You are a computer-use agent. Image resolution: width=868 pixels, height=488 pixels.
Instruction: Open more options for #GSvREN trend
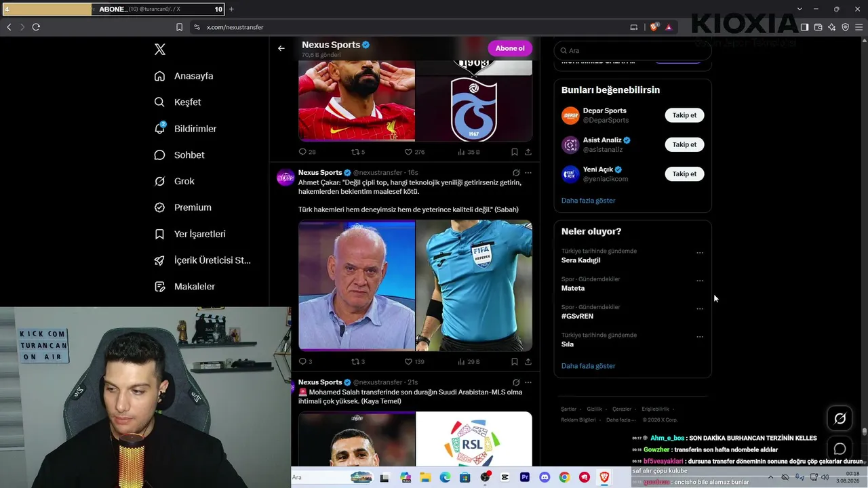[x=700, y=309]
